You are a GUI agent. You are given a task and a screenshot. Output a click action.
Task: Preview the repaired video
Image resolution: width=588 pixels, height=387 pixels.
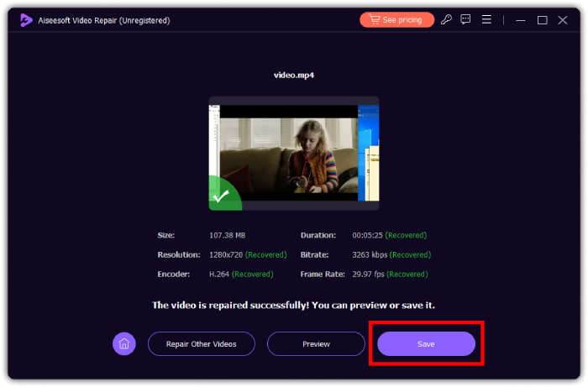tap(316, 343)
